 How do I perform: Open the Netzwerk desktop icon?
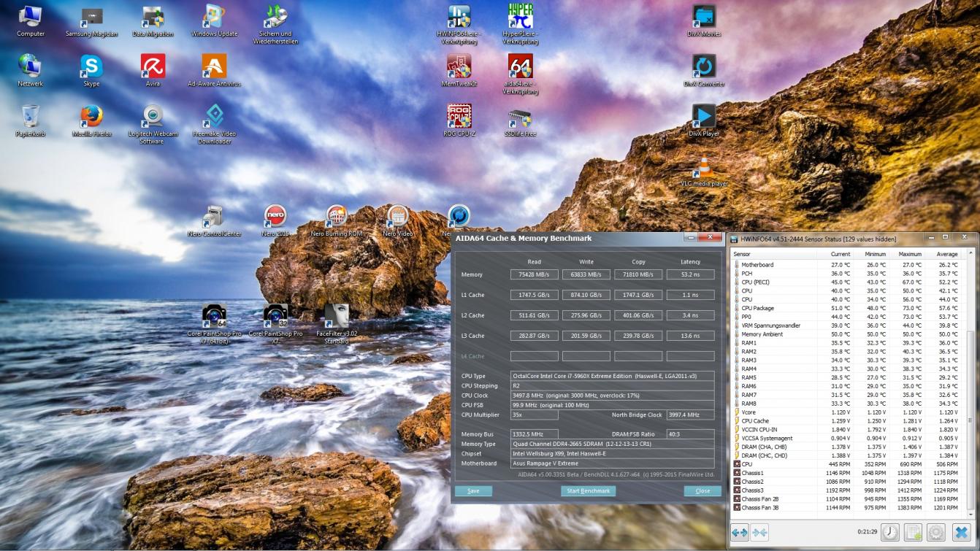[x=31, y=70]
